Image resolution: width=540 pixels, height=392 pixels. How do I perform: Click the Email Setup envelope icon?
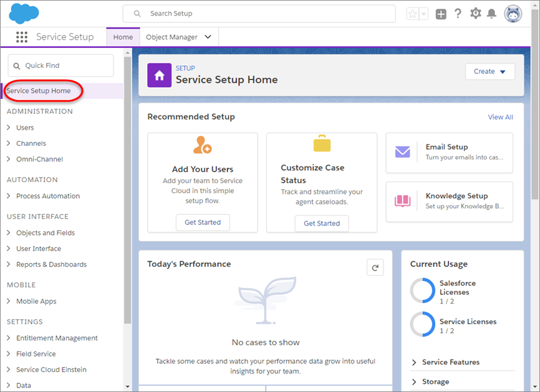click(403, 152)
